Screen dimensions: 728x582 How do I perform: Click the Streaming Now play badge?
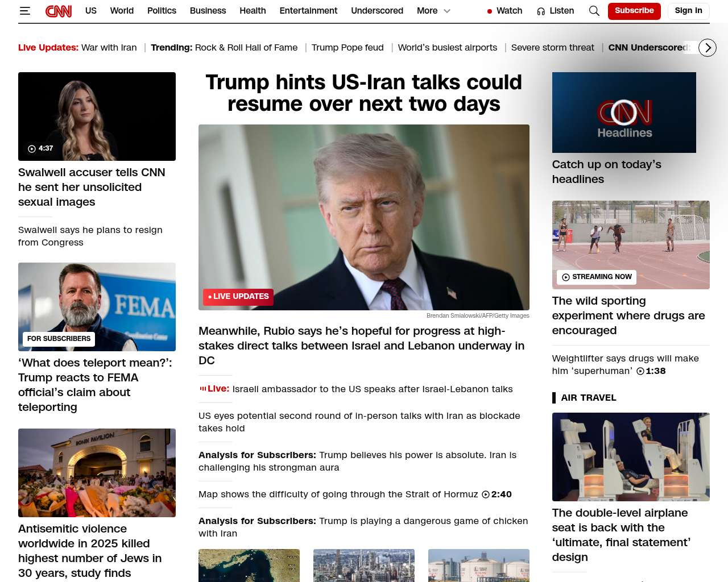coord(596,277)
